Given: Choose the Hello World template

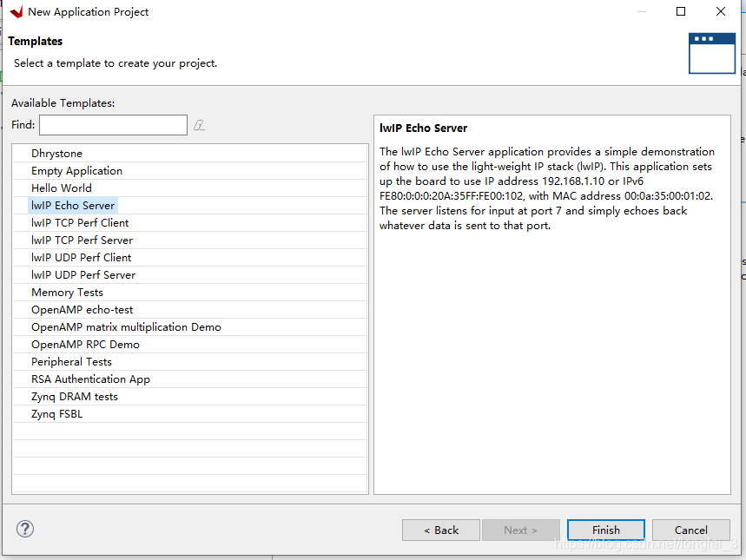Looking at the screenshot, I should point(190,188).
